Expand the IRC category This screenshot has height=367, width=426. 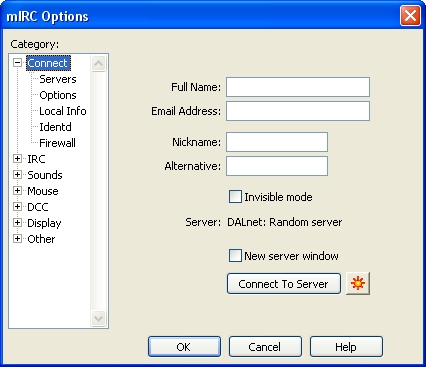17,159
